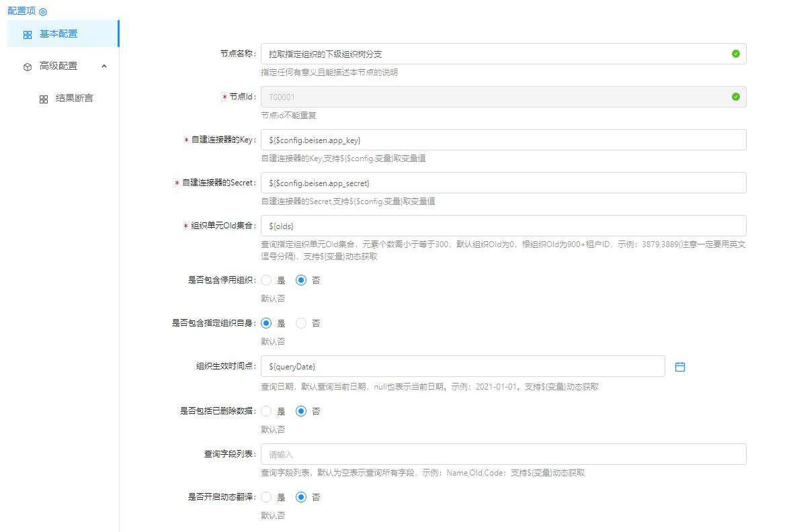This screenshot has height=532, width=789.
Task: Open the 基本配置 menu item
Action: [x=58, y=34]
